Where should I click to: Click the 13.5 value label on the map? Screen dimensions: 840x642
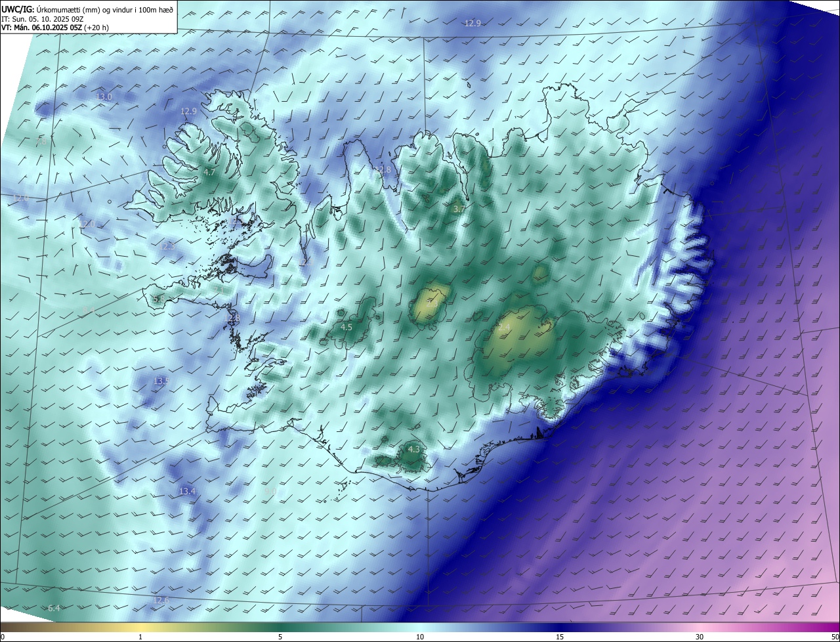(161, 381)
